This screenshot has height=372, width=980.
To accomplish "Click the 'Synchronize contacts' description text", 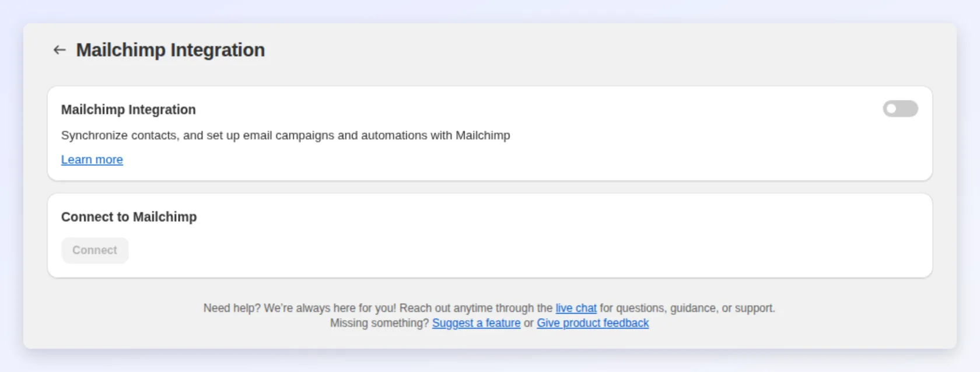I will coord(286,135).
